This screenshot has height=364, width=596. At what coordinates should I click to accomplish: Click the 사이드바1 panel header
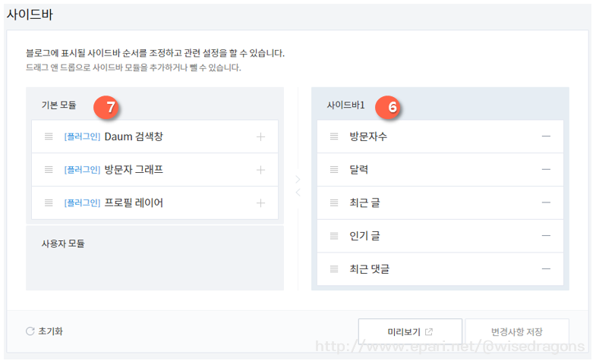(x=345, y=105)
